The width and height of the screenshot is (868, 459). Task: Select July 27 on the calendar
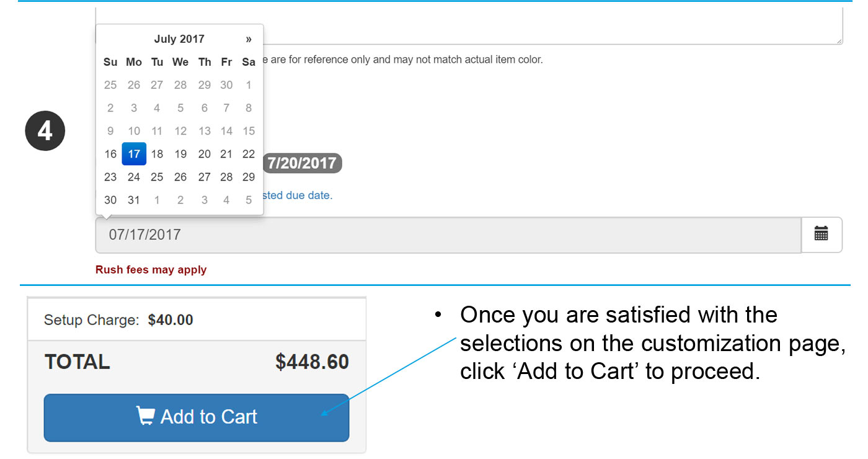point(204,177)
